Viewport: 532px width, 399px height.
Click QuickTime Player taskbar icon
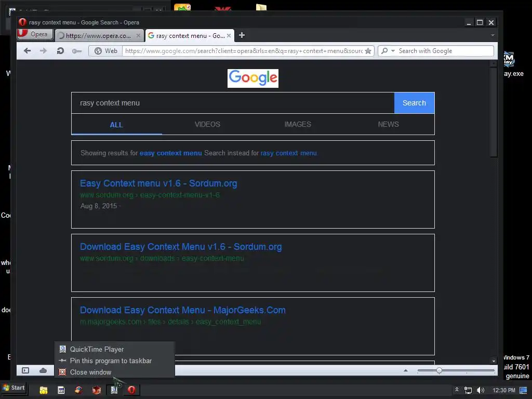(114, 390)
